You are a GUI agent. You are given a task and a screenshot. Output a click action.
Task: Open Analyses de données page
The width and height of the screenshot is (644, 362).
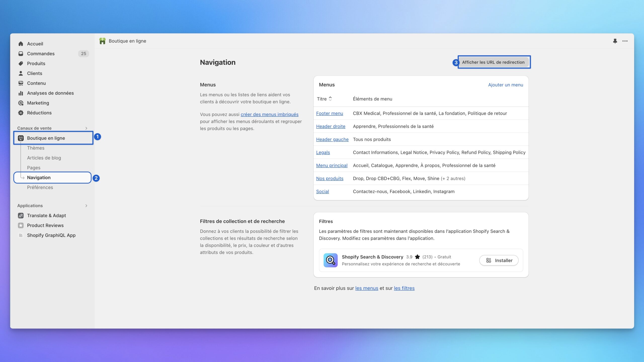[x=50, y=93]
